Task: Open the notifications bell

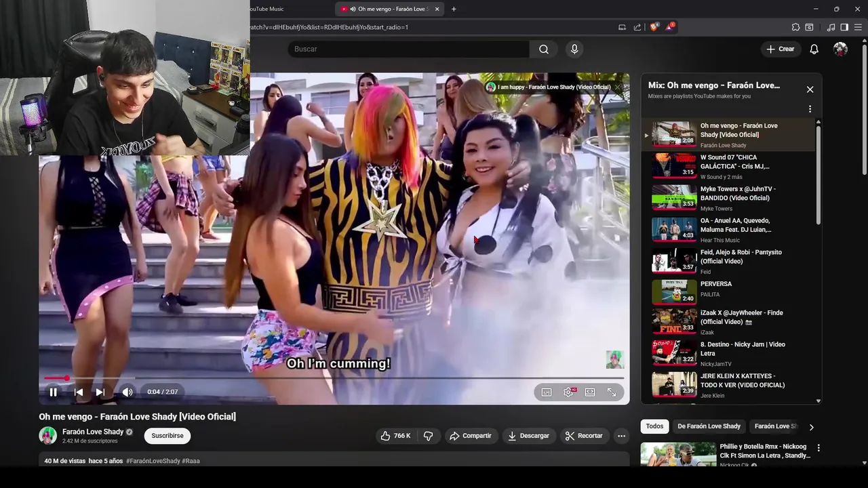Action: click(x=814, y=49)
